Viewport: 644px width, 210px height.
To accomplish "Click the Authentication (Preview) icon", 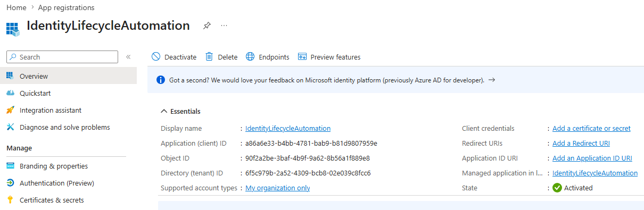I will [x=10, y=183].
